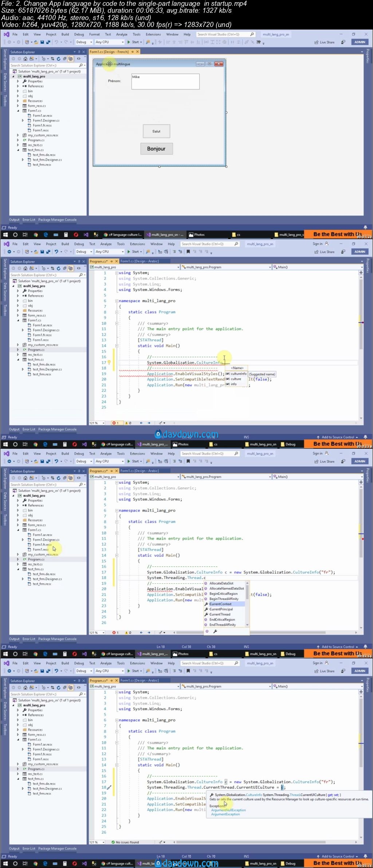Choose the cultureInfo suggested name
373x868 pixels.
(236, 374)
